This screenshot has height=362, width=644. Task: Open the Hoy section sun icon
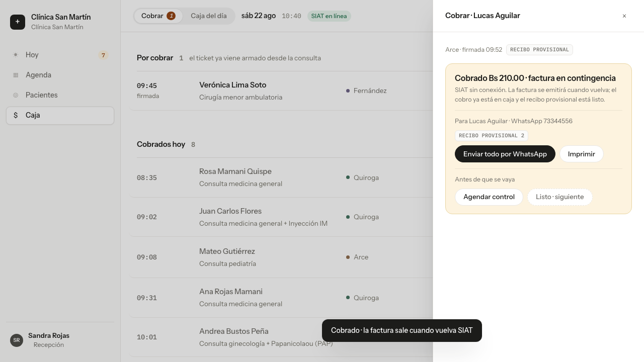16,55
